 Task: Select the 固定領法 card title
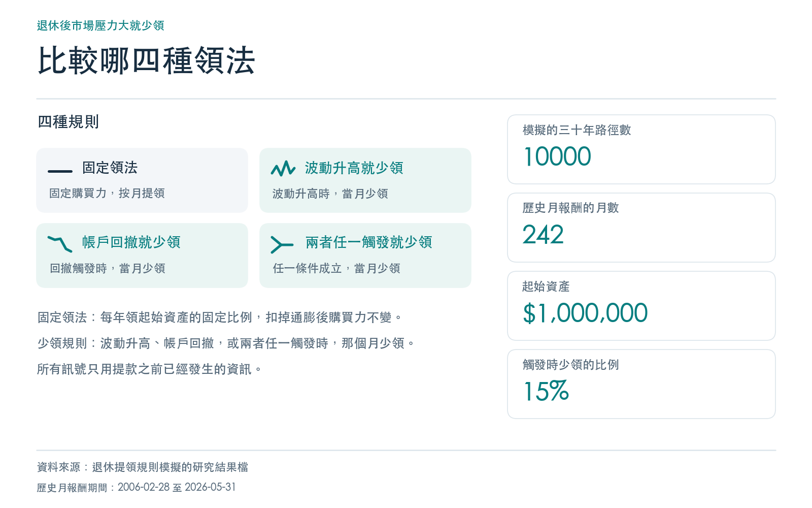(x=110, y=168)
